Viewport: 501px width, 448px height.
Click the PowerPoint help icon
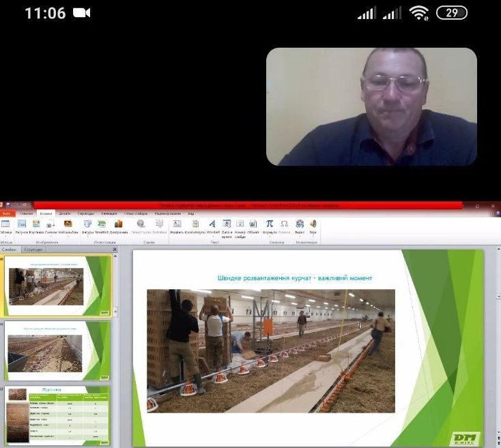pos(498,213)
